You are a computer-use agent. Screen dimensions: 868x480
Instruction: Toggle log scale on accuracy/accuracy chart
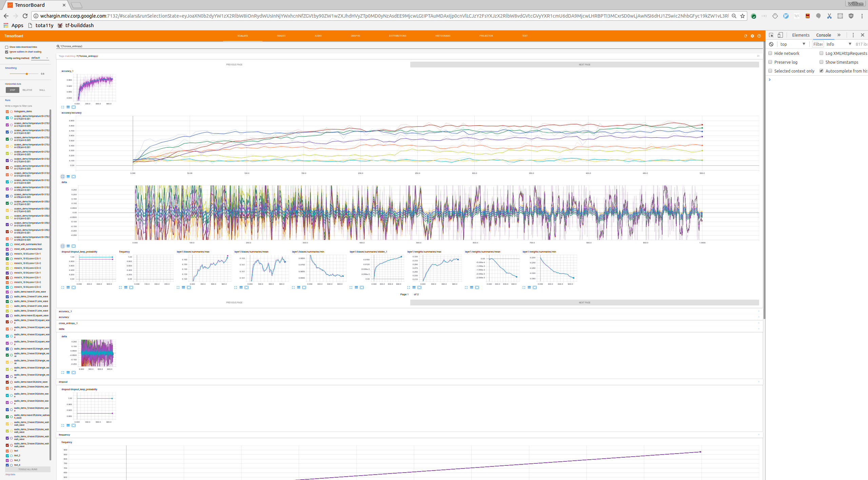pyautogui.click(x=68, y=177)
